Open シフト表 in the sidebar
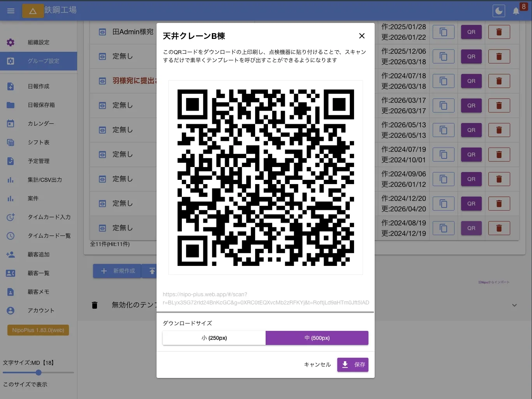Screen dimensions: 532x399 pos(39,142)
